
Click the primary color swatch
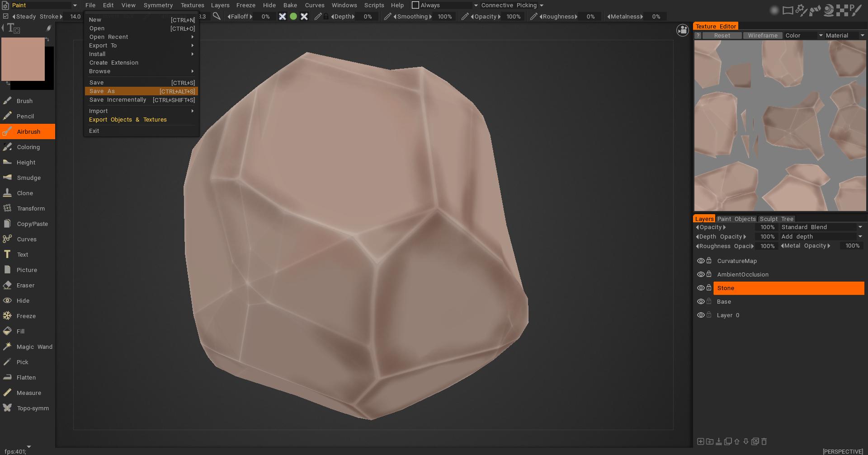[23, 59]
